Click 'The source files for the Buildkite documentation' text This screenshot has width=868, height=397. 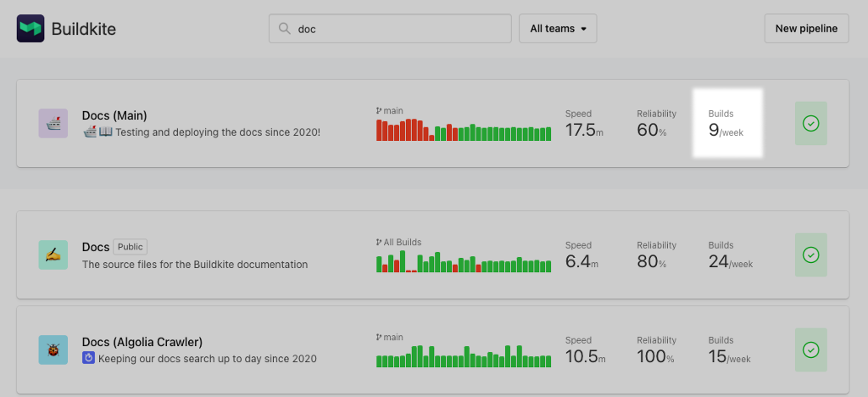(195, 264)
